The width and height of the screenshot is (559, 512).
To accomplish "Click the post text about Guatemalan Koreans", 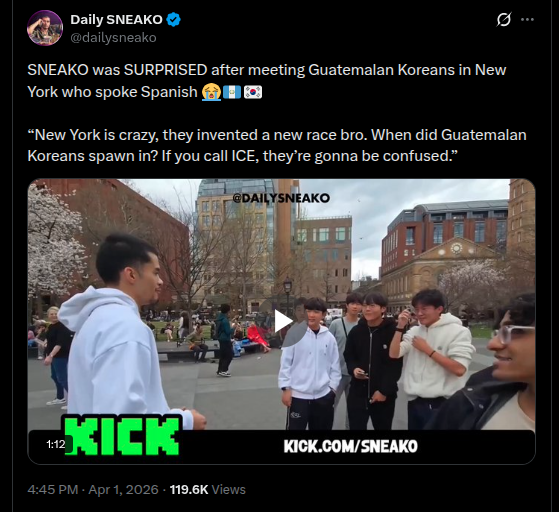I will pyautogui.click(x=267, y=81).
